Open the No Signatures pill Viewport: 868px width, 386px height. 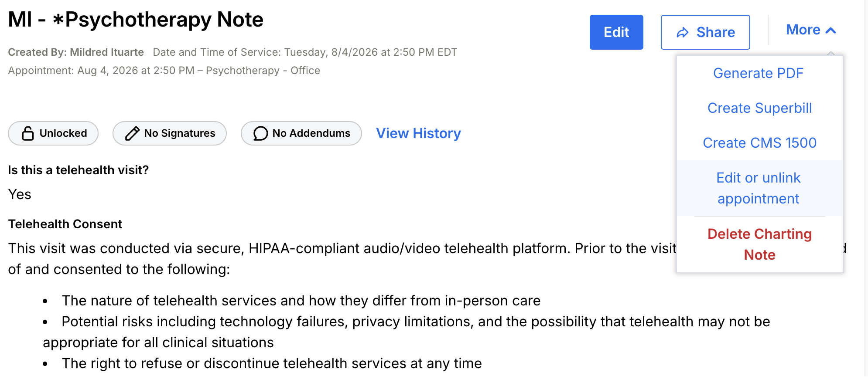(x=170, y=133)
